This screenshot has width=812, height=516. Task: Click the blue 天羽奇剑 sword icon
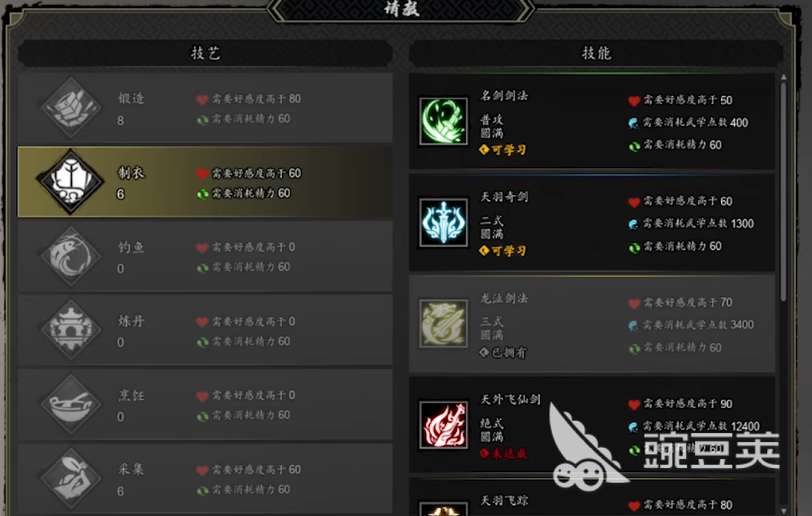[443, 223]
